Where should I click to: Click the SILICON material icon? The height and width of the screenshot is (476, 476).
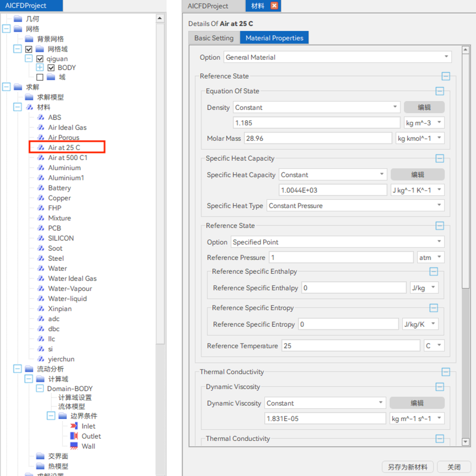point(41,238)
